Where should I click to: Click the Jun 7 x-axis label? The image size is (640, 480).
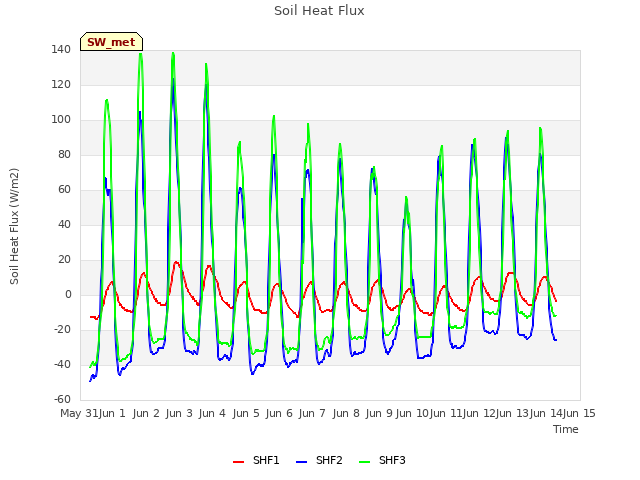click(312, 413)
